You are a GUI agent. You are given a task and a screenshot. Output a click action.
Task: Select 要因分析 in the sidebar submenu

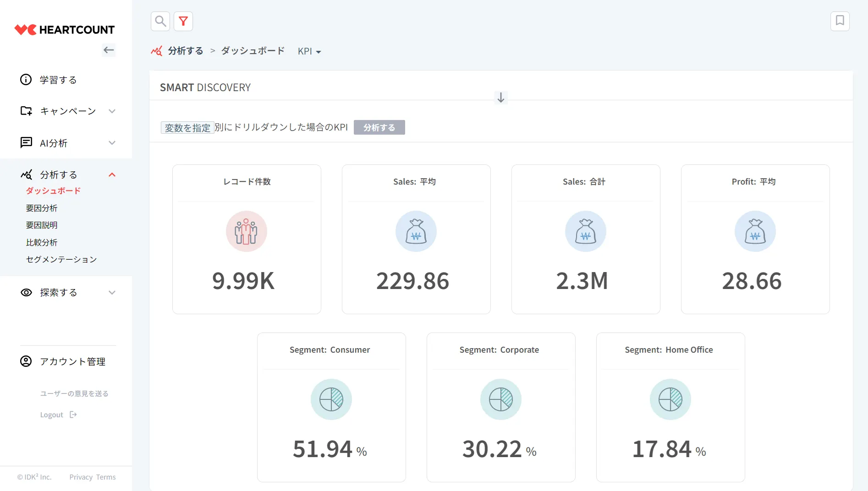42,208
